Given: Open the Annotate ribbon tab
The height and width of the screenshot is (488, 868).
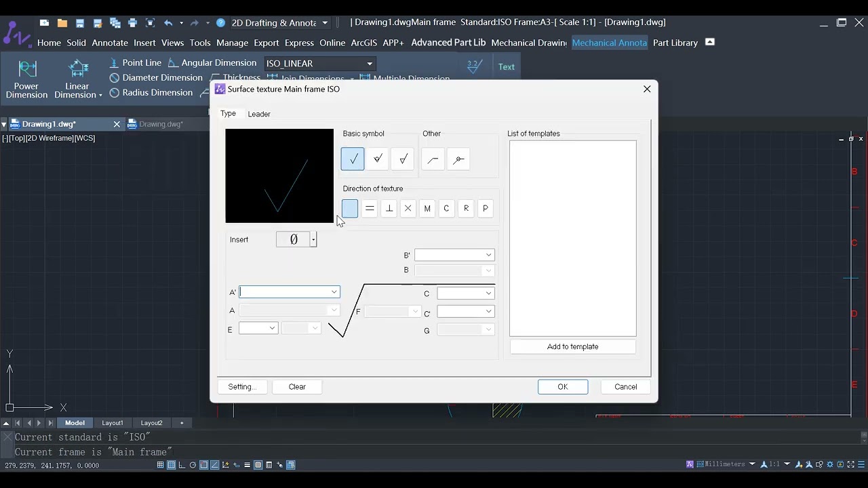Looking at the screenshot, I should 110,43.
